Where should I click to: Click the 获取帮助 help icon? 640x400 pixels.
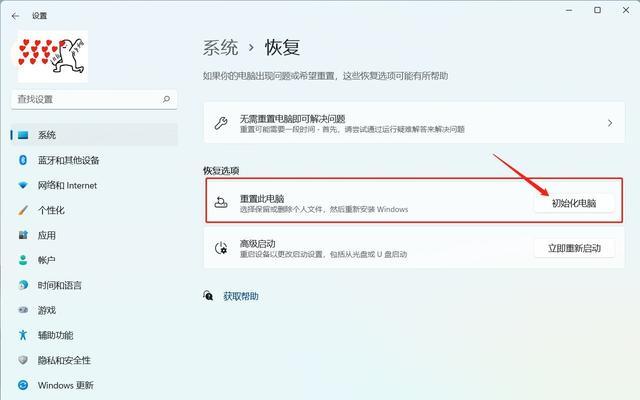point(208,296)
